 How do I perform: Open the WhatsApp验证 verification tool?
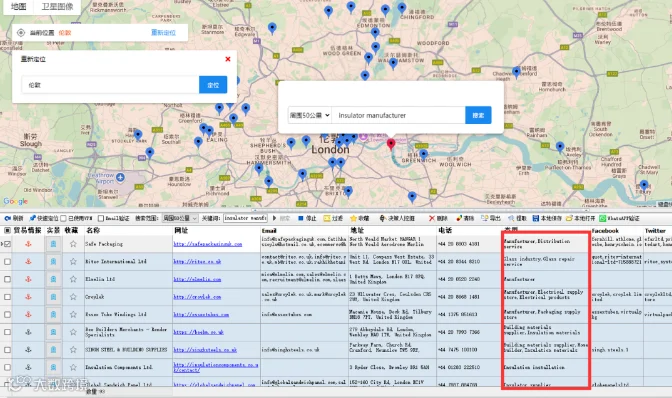[x=619, y=218]
